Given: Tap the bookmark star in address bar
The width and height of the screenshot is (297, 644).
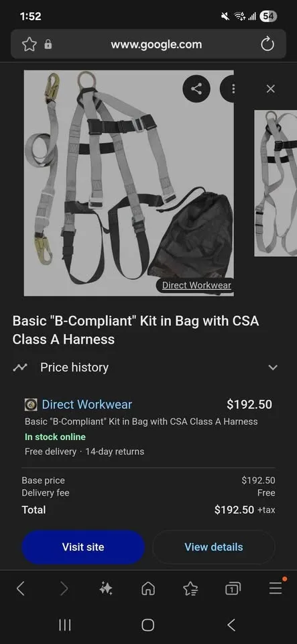Looking at the screenshot, I should tap(29, 44).
